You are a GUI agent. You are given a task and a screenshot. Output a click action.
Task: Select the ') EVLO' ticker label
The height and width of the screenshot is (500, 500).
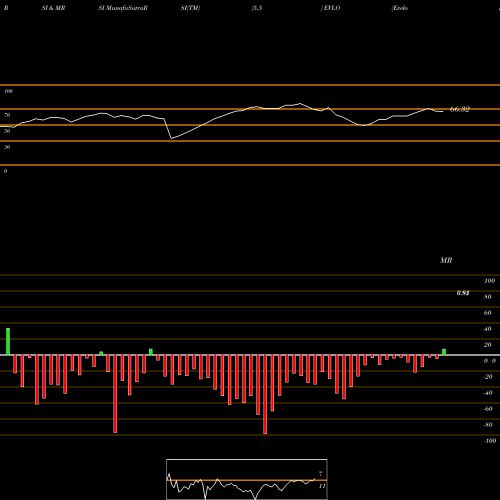tap(330, 8)
